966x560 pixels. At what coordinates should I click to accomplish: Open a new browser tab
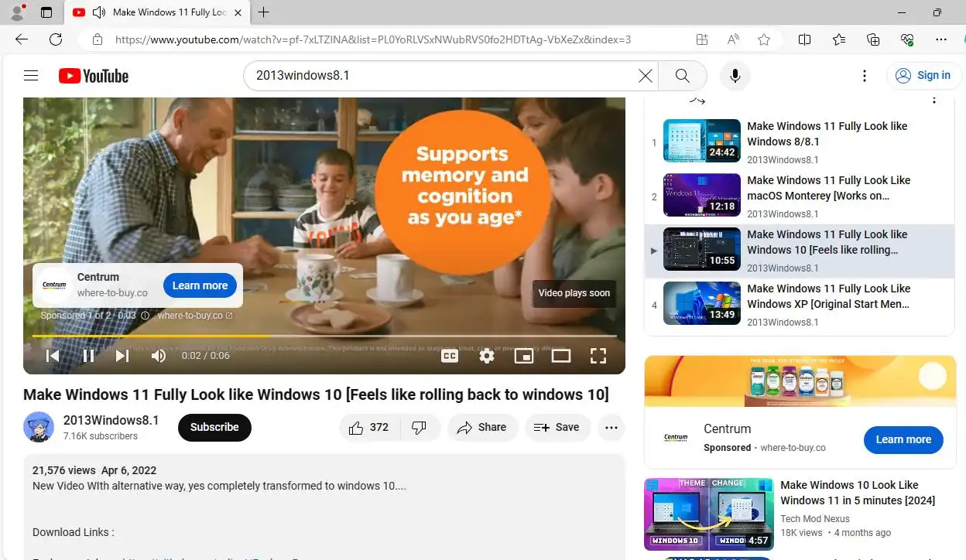point(264,12)
